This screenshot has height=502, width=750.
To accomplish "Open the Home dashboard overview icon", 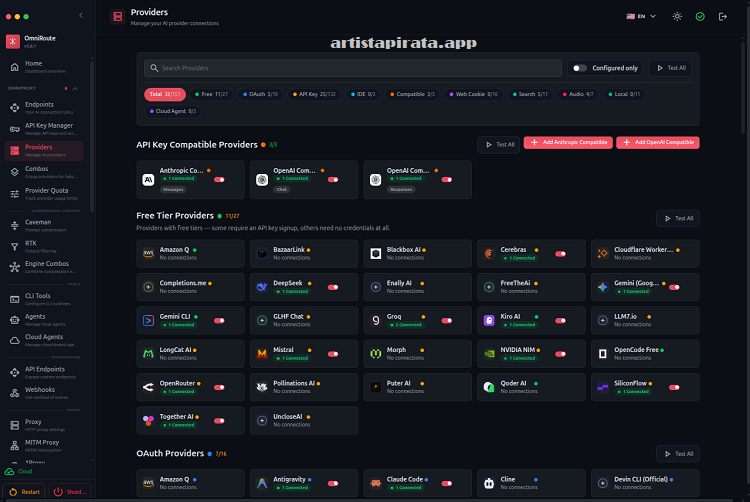I will [x=15, y=67].
